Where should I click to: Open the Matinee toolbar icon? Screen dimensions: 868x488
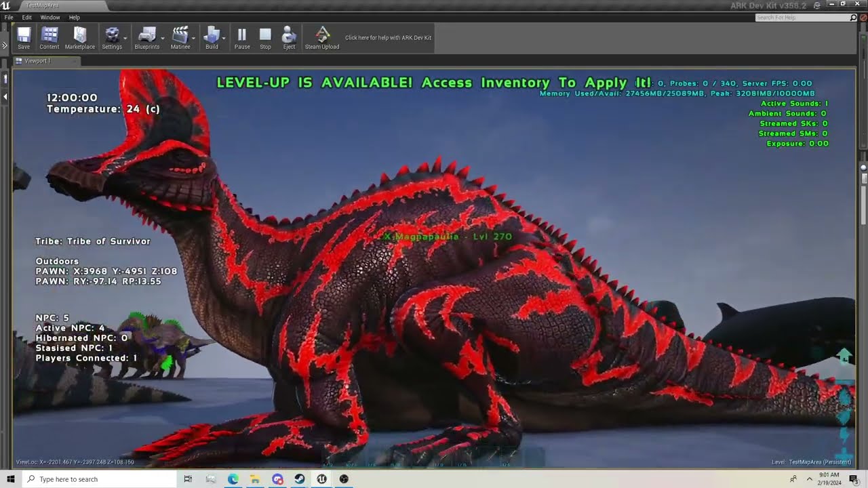tap(180, 38)
